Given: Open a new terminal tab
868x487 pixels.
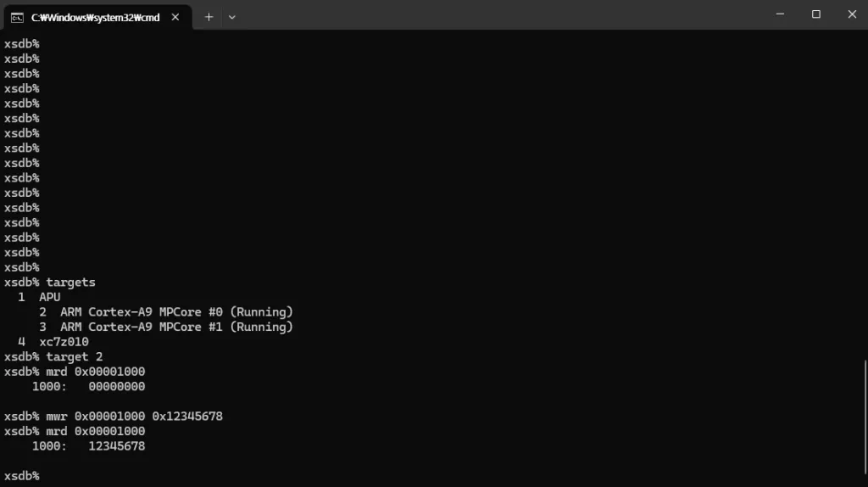Looking at the screenshot, I should pos(209,17).
